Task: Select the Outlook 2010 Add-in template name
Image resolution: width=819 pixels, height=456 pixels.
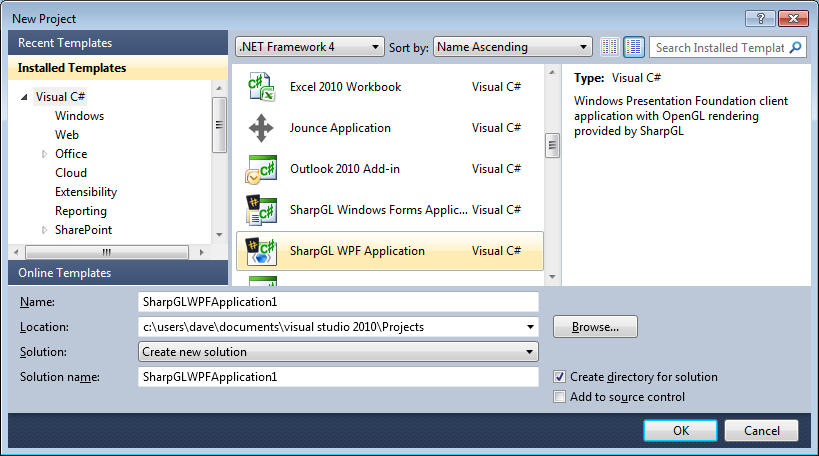Action: tap(345, 169)
